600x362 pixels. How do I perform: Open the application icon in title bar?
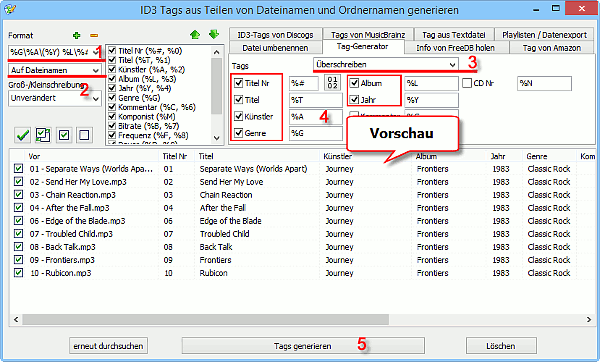9,9
